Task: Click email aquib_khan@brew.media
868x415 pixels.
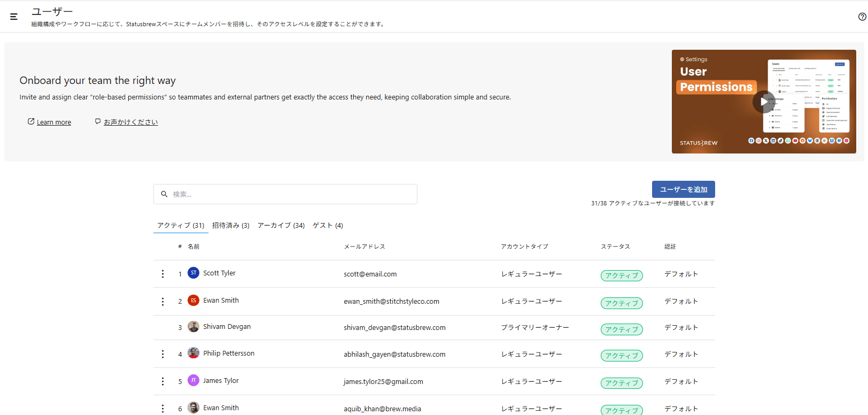Action: (x=382, y=409)
